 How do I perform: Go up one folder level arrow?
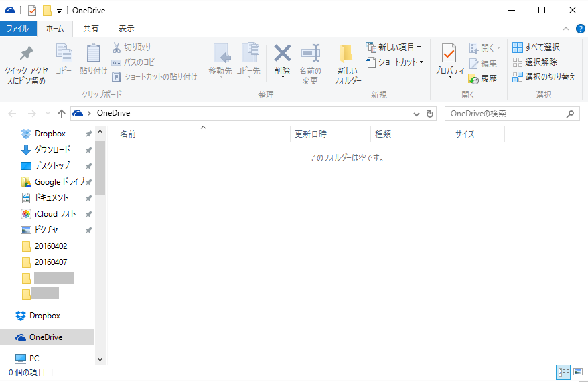(x=62, y=114)
